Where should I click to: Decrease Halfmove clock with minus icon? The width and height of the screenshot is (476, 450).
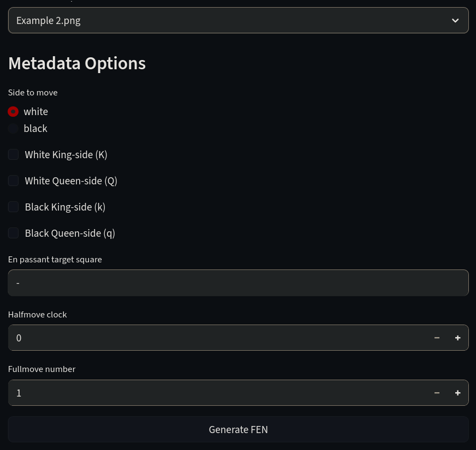[437, 338]
